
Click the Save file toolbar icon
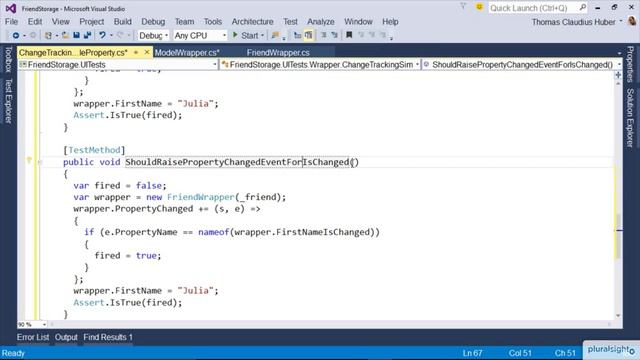(76, 36)
